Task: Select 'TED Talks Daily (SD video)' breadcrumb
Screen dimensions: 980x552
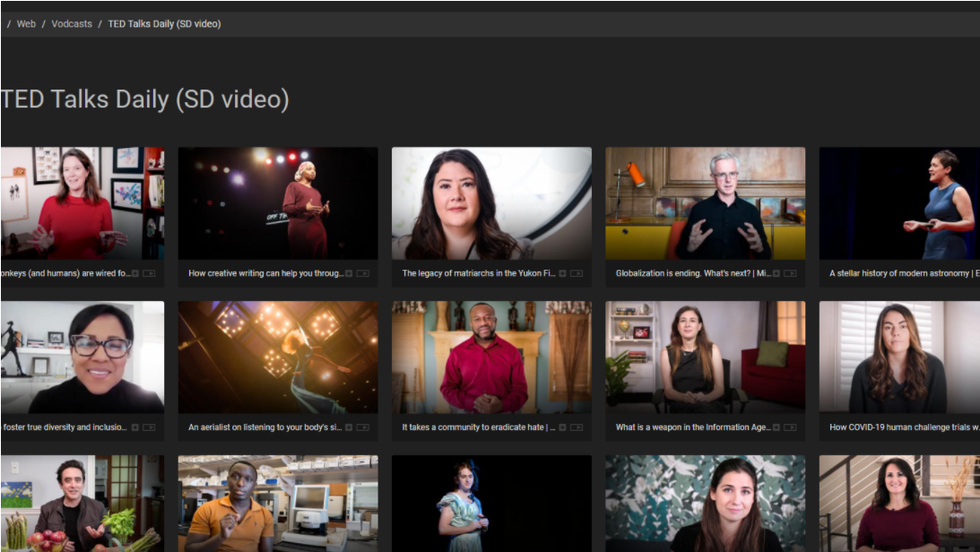Action: pyautogui.click(x=164, y=23)
